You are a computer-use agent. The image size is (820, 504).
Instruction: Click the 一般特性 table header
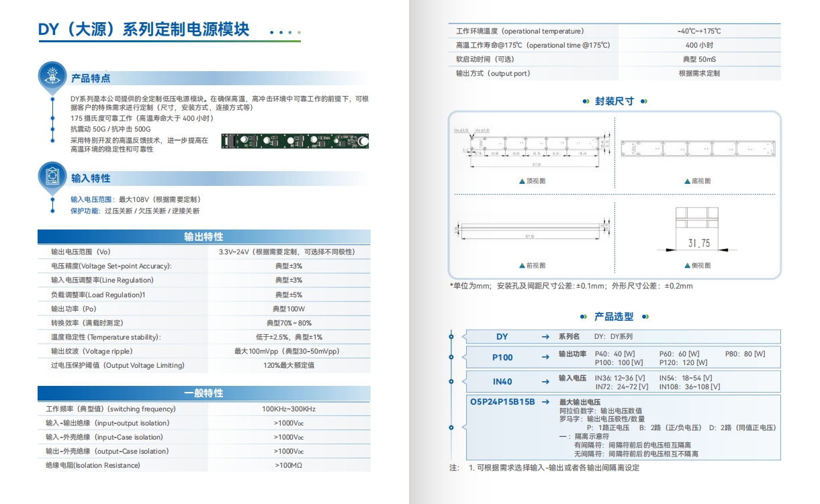(x=203, y=393)
